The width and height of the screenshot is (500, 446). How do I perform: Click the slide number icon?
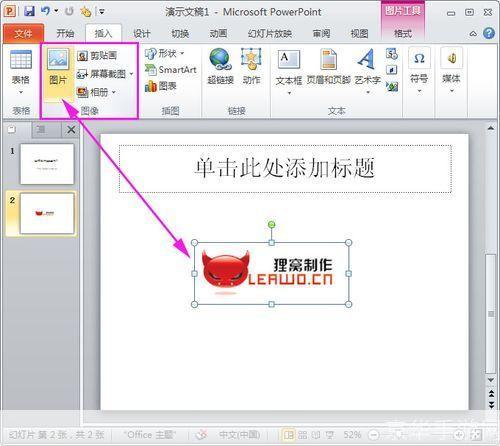[x=392, y=70]
